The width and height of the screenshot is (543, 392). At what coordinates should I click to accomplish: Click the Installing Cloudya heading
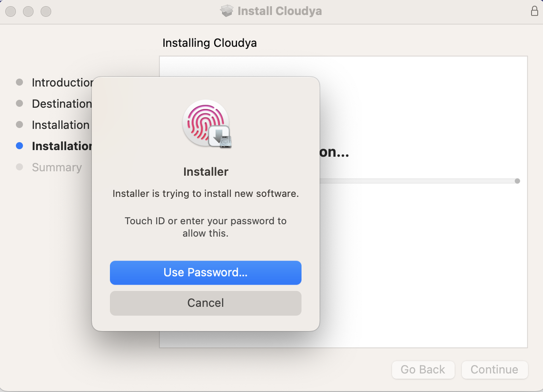pyautogui.click(x=209, y=43)
